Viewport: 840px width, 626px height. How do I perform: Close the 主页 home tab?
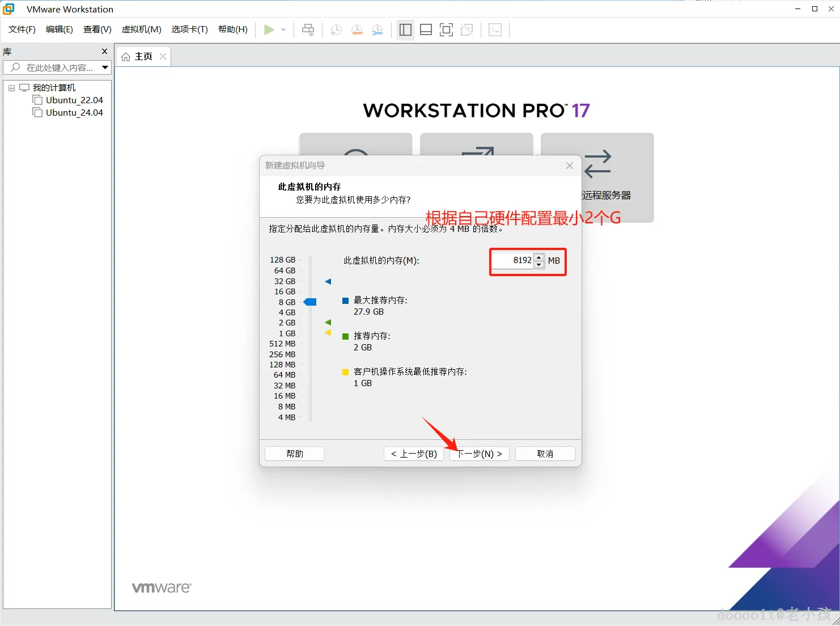click(x=163, y=56)
